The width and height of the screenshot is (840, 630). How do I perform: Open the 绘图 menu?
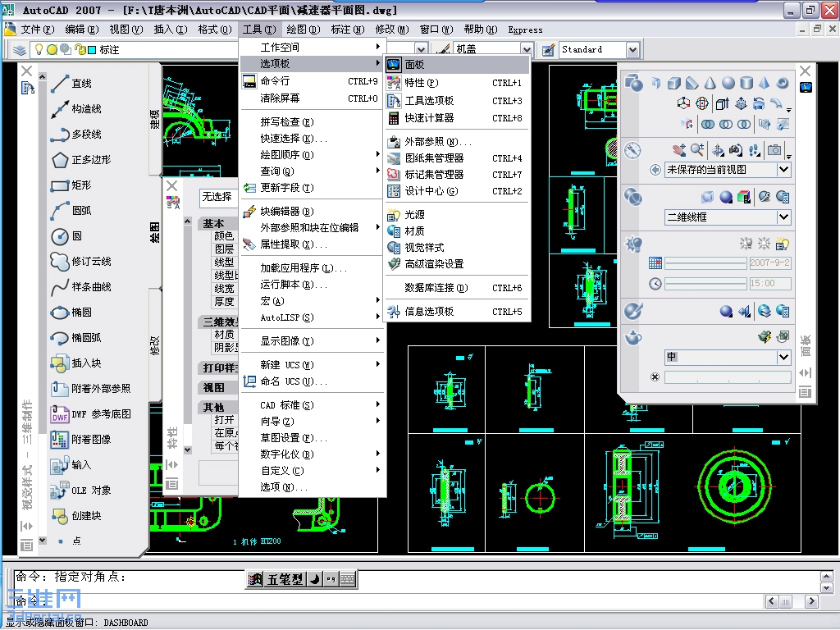304,30
